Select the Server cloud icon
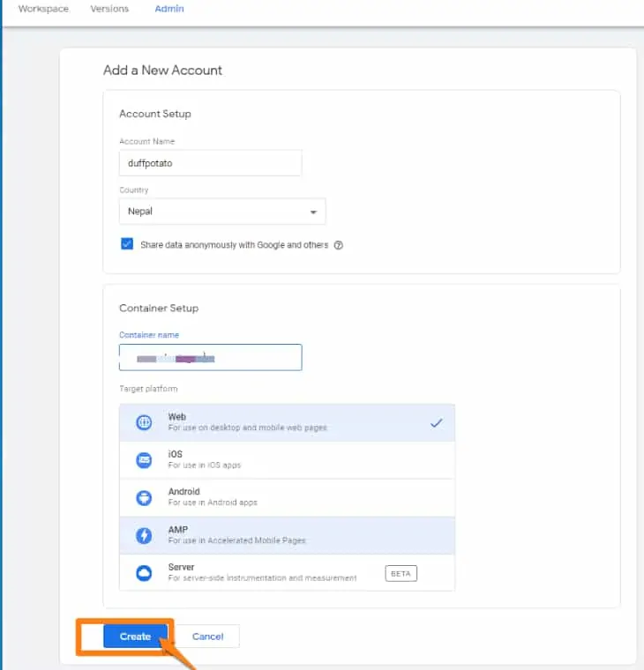644x670 pixels. (144, 573)
